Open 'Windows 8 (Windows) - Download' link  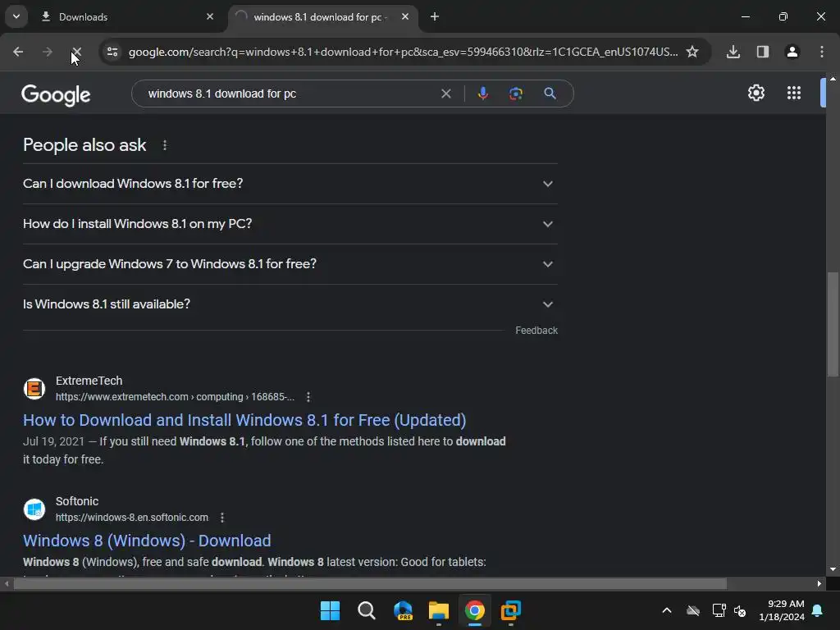click(147, 541)
